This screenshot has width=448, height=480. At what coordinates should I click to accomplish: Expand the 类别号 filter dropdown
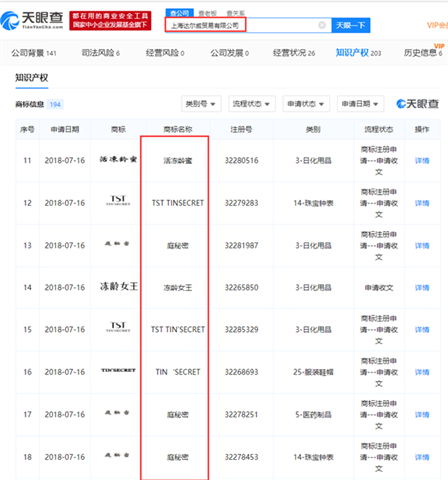[x=201, y=104]
